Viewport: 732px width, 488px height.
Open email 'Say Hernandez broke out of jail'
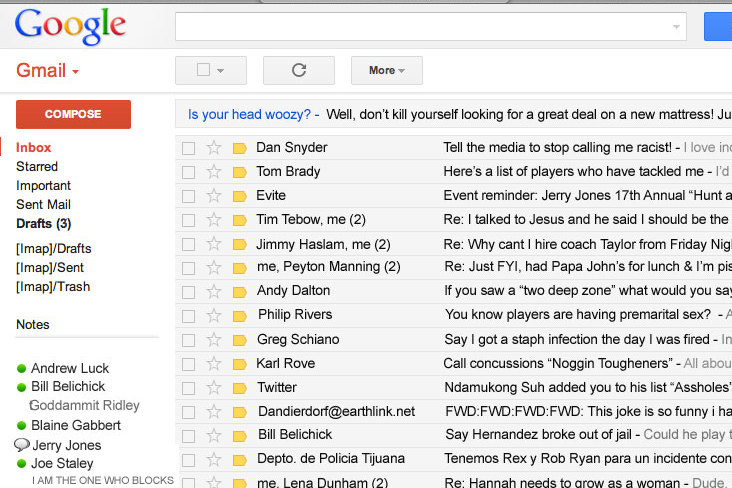point(538,435)
